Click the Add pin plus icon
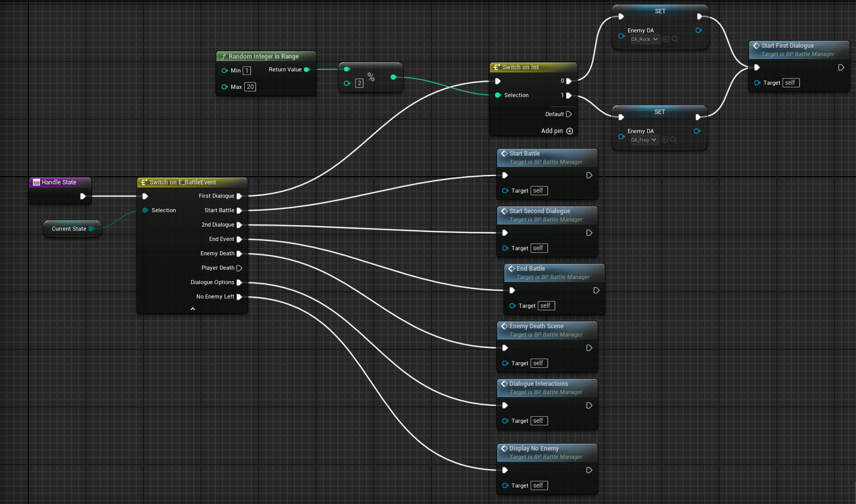 click(x=570, y=131)
